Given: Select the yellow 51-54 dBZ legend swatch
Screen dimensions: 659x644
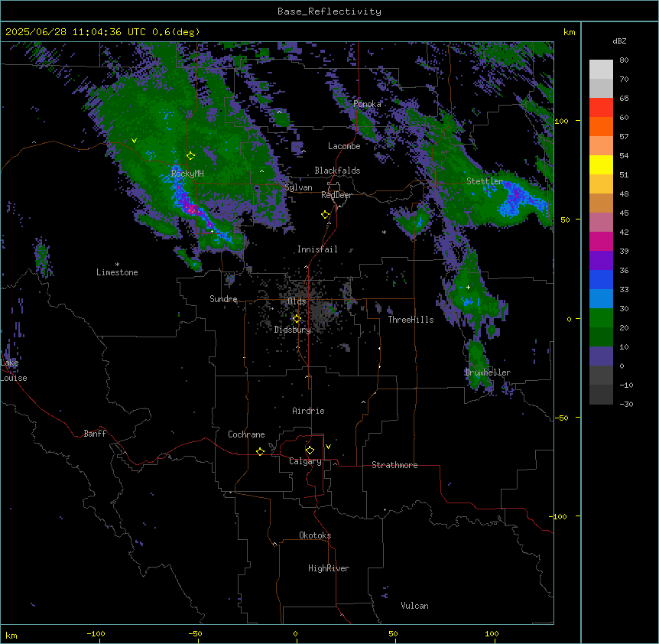Looking at the screenshot, I should pyautogui.click(x=601, y=164).
